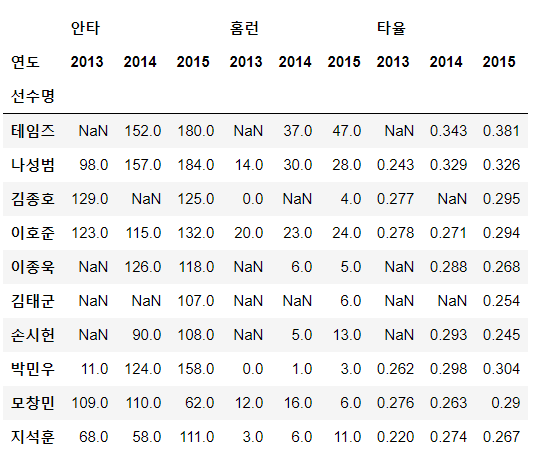The image size is (541, 462).
Task: Click the 158.0 hits value
Action: (196, 369)
